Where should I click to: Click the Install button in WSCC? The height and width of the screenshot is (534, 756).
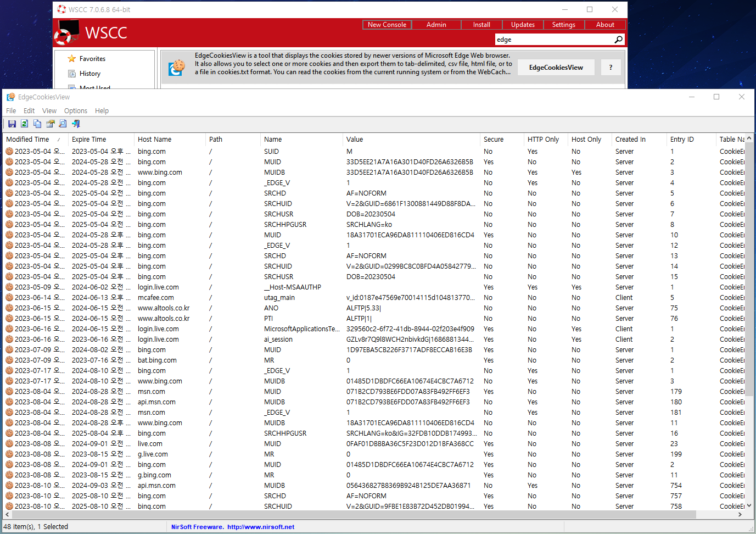pos(481,25)
